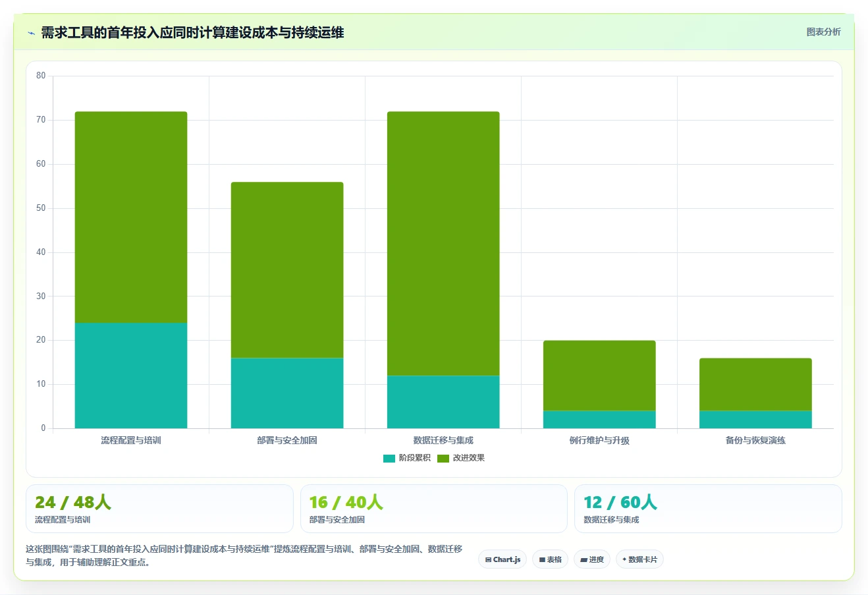Image resolution: width=868 pixels, height=595 pixels.
Task: Click the green segment of 例行维护与升级 bar
Action: click(599, 376)
